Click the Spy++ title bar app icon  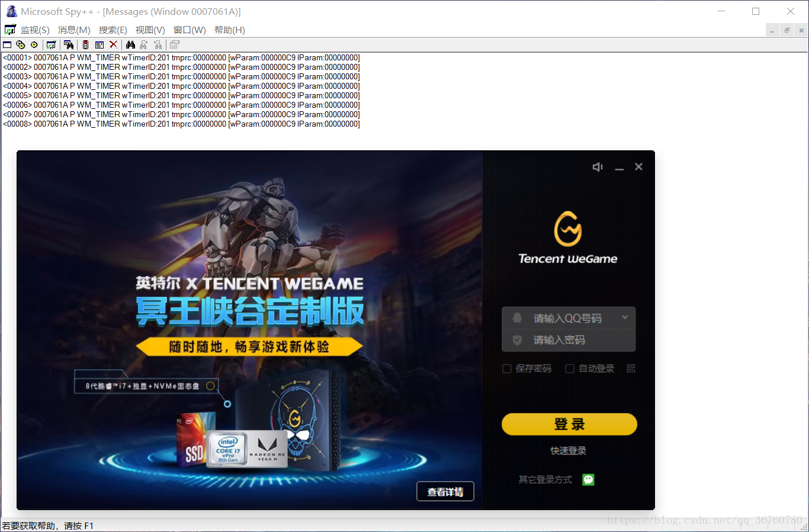[x=11, y=11]
